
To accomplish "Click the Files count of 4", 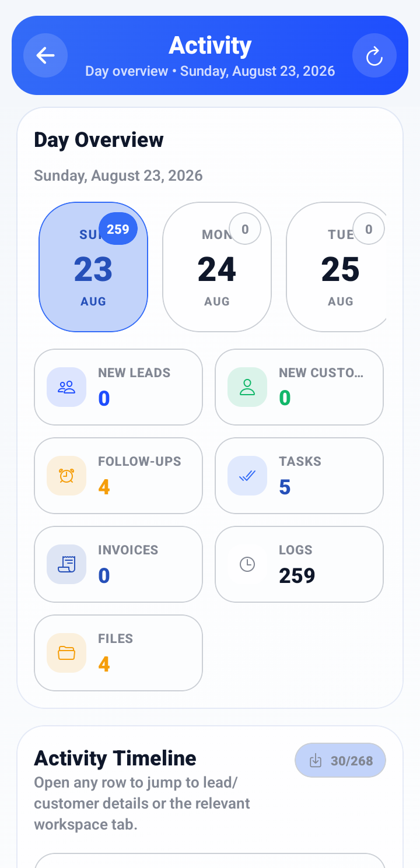I will (x=104, y=665).
